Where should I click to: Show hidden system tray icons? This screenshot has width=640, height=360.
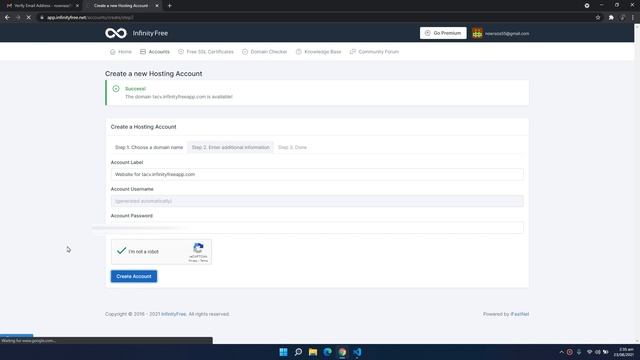tap(561, 352)
